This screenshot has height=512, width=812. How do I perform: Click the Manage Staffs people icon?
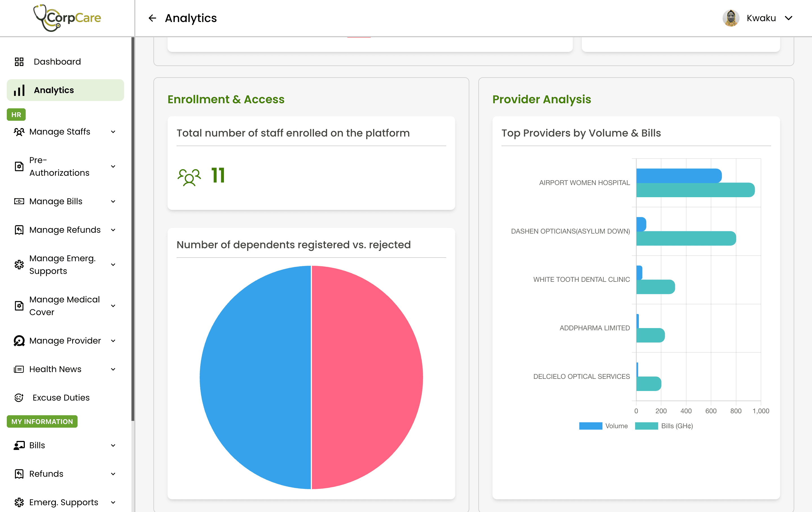pyautogui.click(x=19, y=131)
